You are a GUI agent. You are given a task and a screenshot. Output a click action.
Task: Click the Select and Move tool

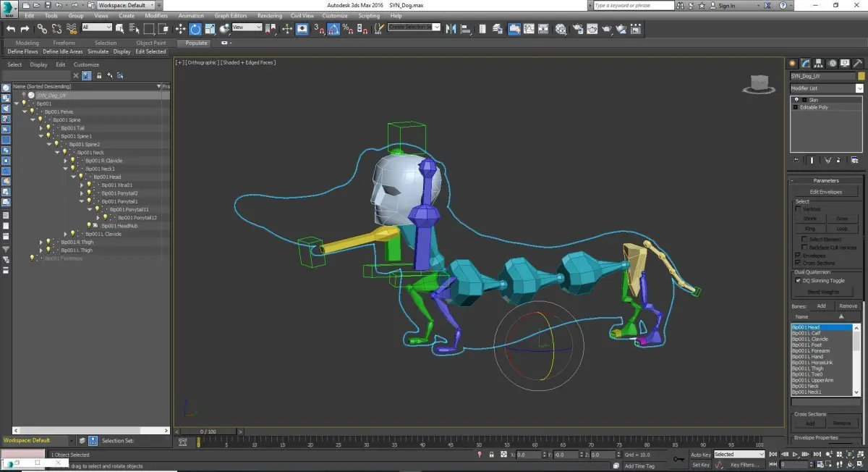(x=180, y=29)
